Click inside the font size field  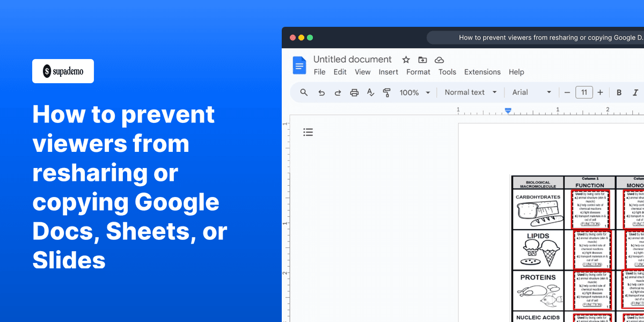(584, 92)
